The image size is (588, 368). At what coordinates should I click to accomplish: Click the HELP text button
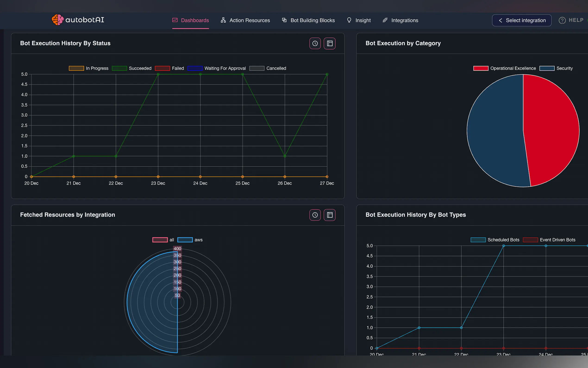point(576,20)
